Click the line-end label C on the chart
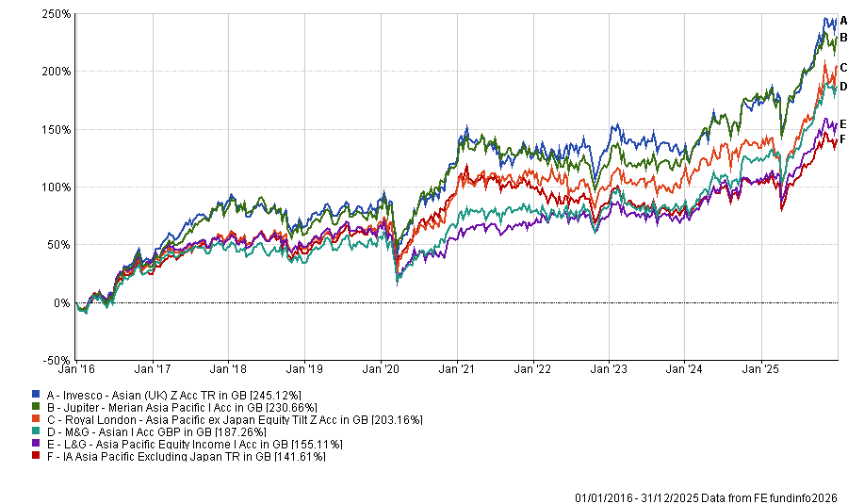This screenshot has width=848, height=504. 843,67
